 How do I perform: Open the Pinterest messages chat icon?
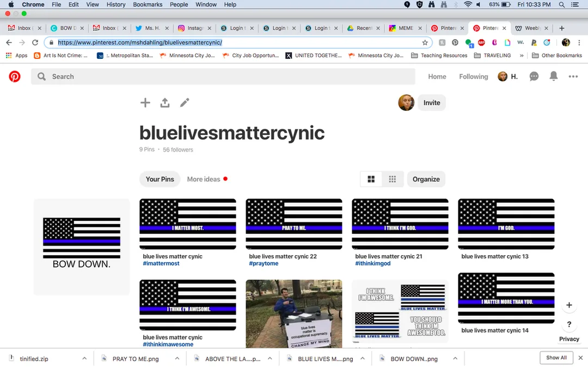pyautogui.click(x=534, y=77)
